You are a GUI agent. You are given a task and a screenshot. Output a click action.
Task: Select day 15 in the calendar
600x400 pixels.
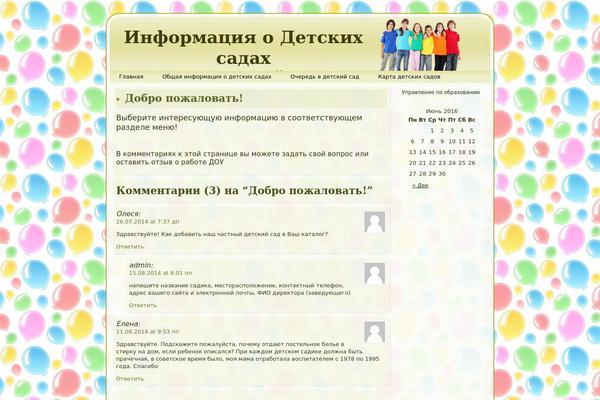pyautogui.click(x=432, y=152)
